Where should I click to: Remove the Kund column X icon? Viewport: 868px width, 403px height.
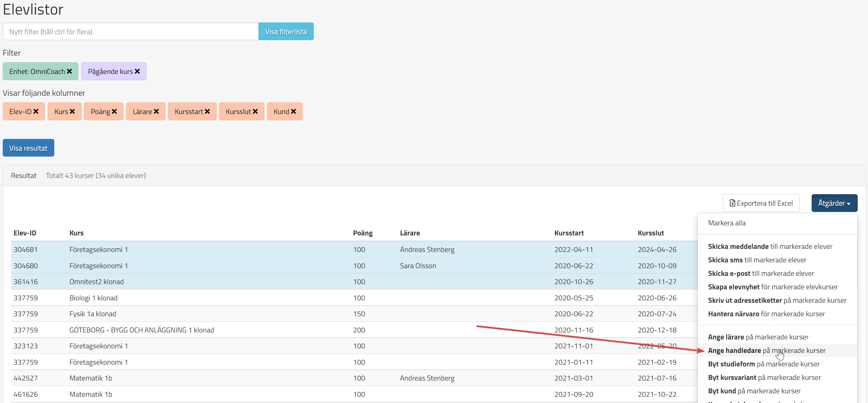point(293,112)
